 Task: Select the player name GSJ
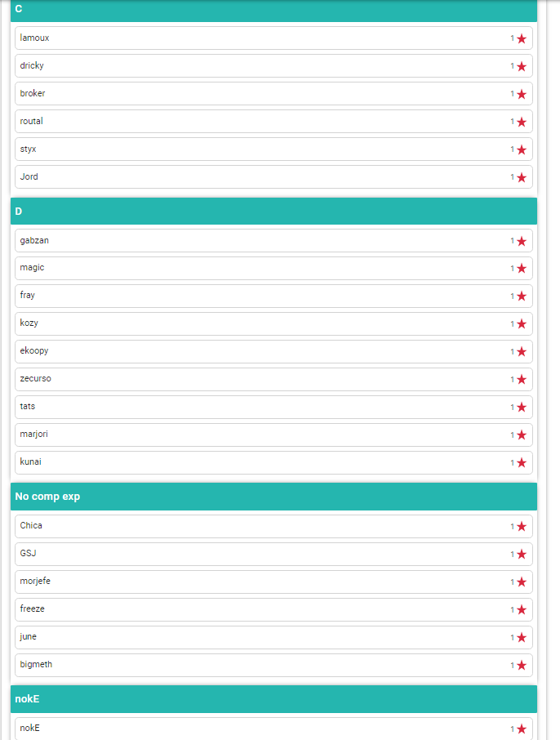tap(28, 553)
